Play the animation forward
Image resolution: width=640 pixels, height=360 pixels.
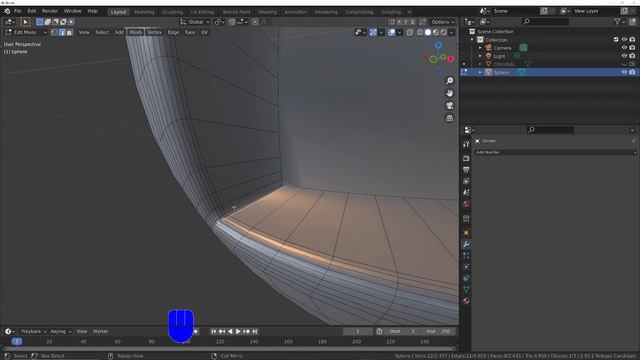(238, 331)
